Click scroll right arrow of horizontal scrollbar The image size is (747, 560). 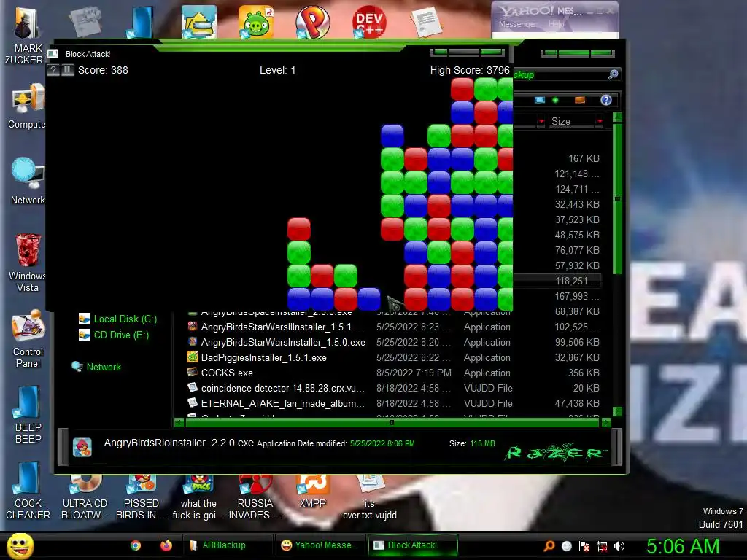[606, 422]
